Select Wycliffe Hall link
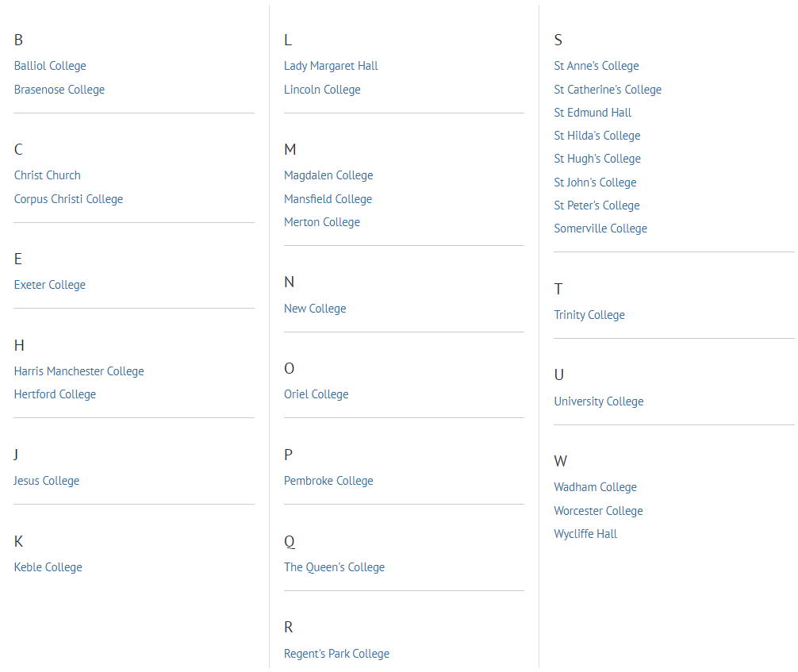Viewport: 798px width, 672px height. [x=585, y=534]
